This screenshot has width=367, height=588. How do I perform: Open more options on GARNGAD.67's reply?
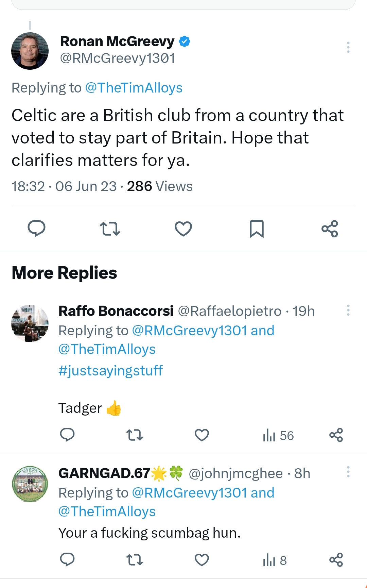pyautogui.click(x=348, y=472)
